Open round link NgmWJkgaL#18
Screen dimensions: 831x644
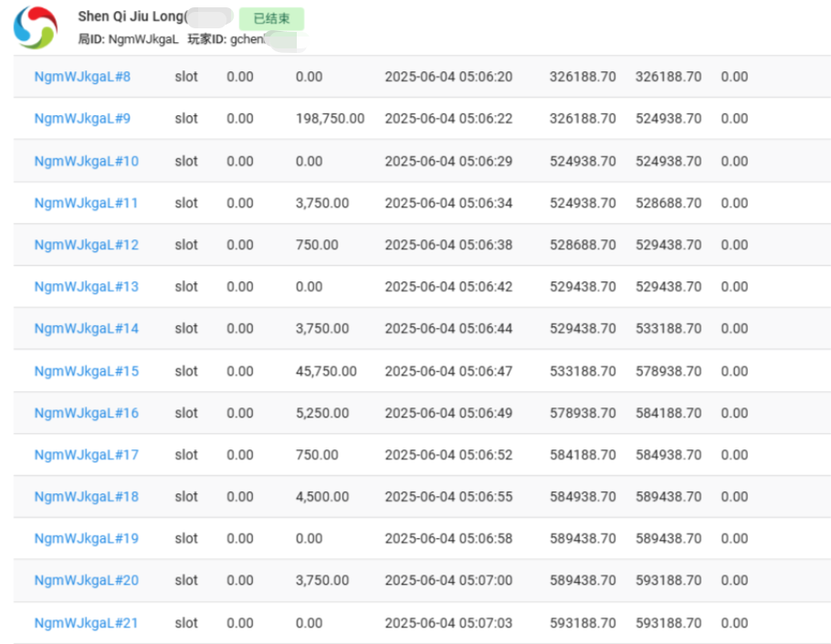86,497
